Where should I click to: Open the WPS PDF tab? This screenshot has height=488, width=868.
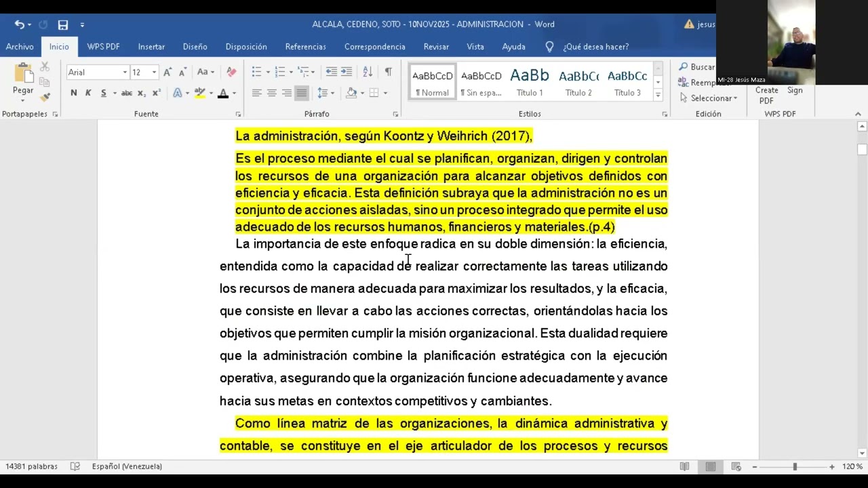103,47
